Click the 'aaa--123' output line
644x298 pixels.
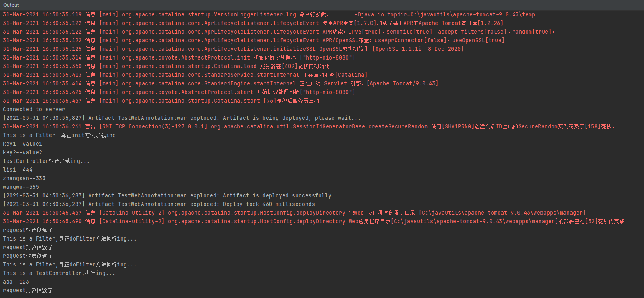16,282
